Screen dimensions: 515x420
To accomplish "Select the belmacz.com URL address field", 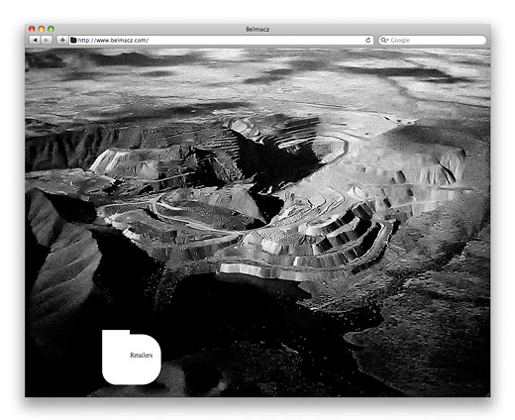I will click(x=221, y=41).
